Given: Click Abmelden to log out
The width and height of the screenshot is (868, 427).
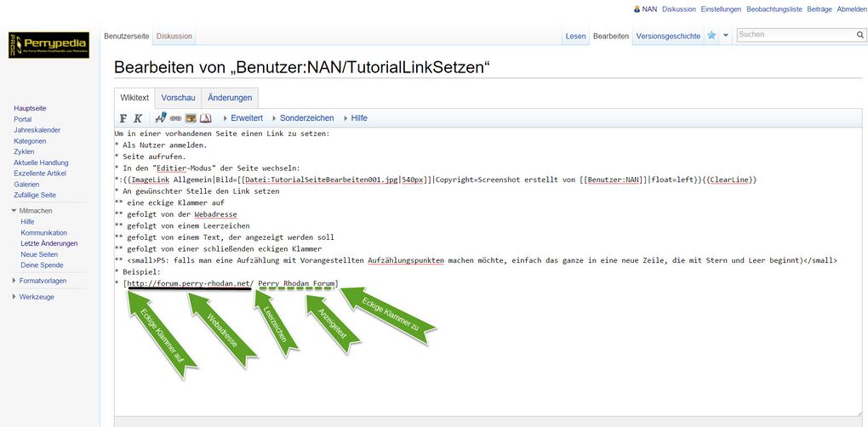Looking at the screenshot, I should click(x=852, y=9).
